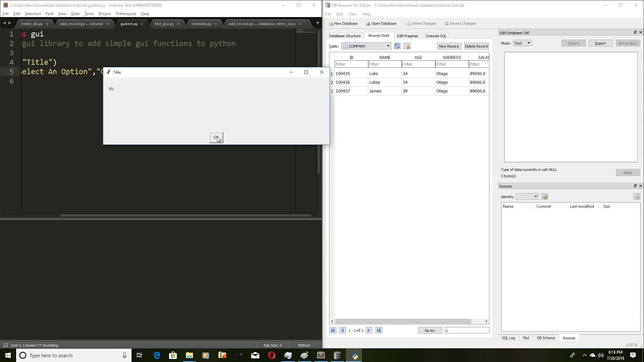Open Opera browser from taskbar
The height and width of the screenshot is (362, 644).
pos(272,355)
